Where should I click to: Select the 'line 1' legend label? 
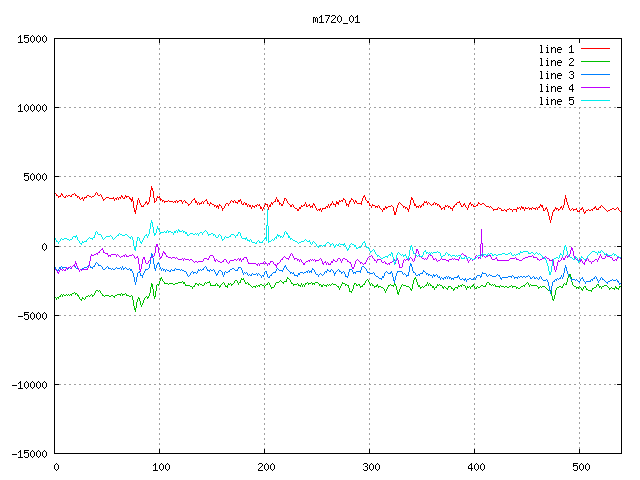[556, 49]
